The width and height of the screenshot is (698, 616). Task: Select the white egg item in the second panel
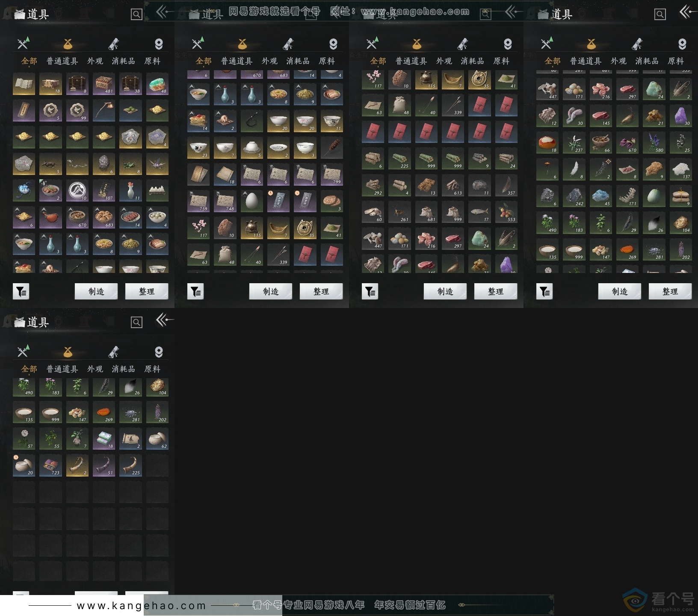click(252, 201)
